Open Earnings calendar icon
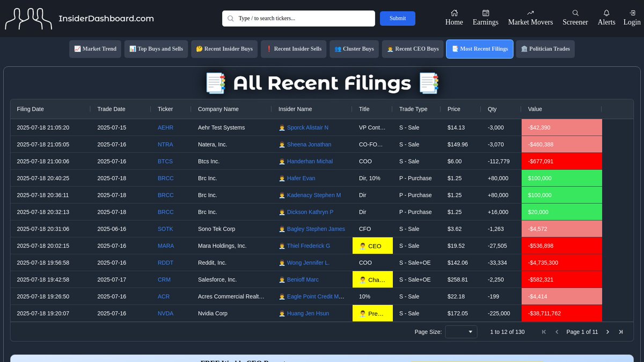The height and width of the screenshot is (362, 644). 486,13
